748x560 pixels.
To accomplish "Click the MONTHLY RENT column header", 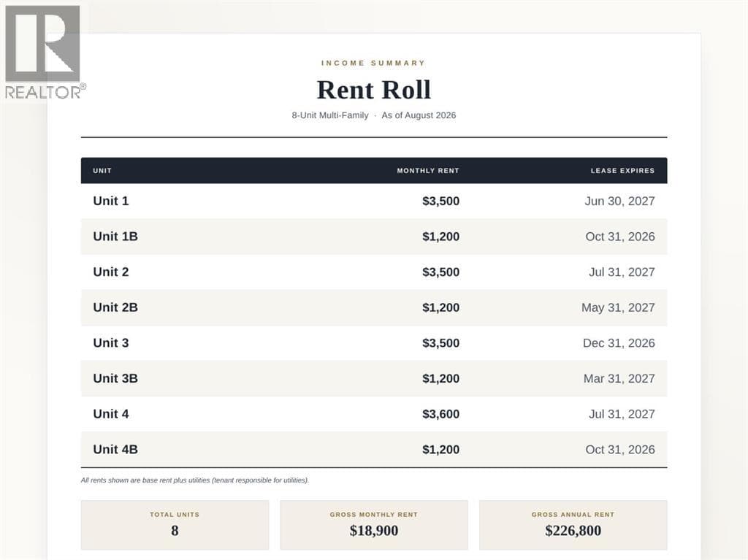I will pos(428,170).
